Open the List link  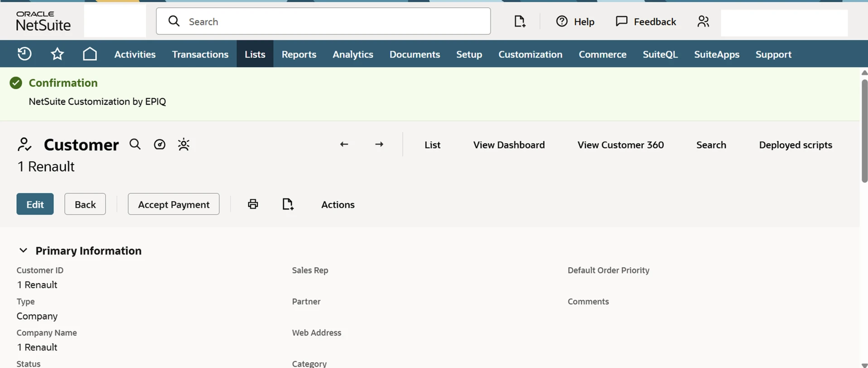click(432, 145)
